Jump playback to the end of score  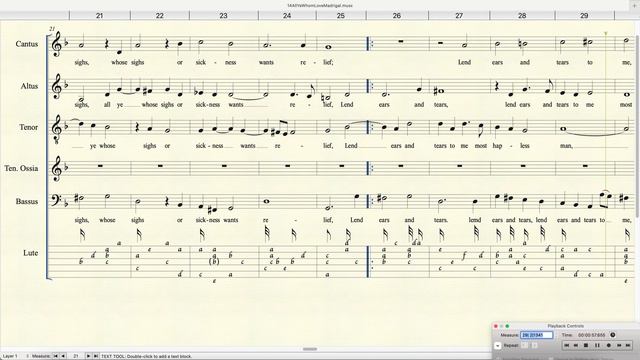click(629, 345)
